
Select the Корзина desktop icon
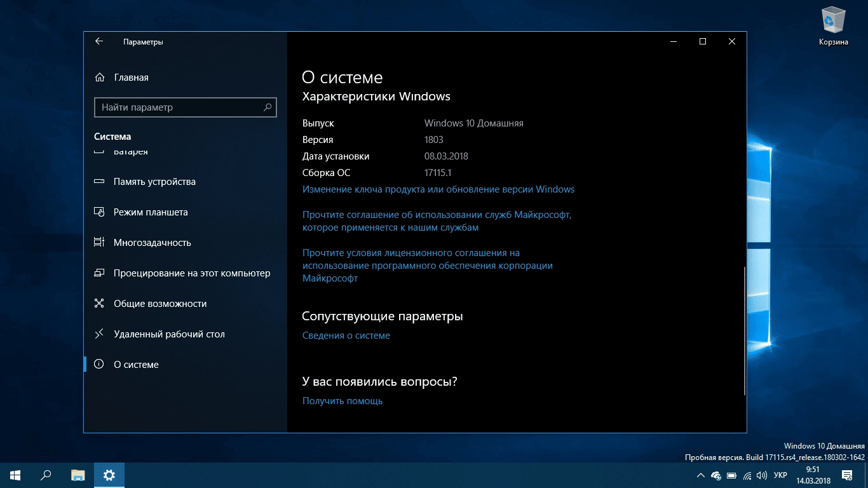[834, 26]
